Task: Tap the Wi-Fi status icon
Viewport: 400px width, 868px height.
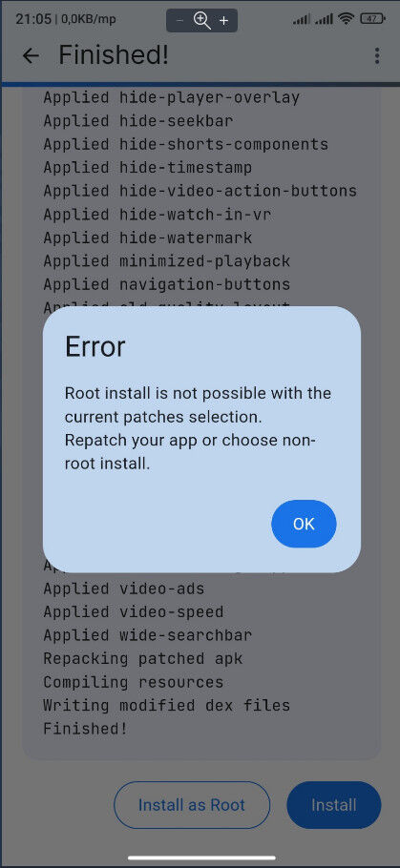Action: coord(347,19)
